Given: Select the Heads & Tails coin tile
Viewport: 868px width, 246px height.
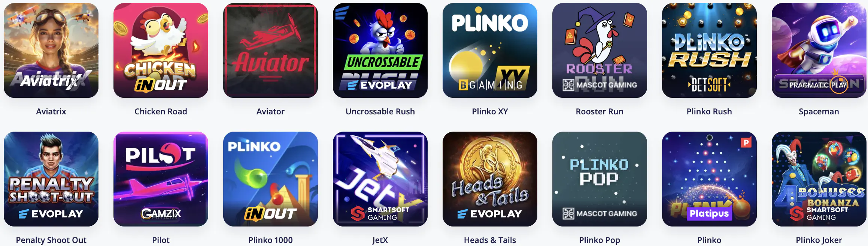Looking at the screenshot, I should (x=490, y=179).
